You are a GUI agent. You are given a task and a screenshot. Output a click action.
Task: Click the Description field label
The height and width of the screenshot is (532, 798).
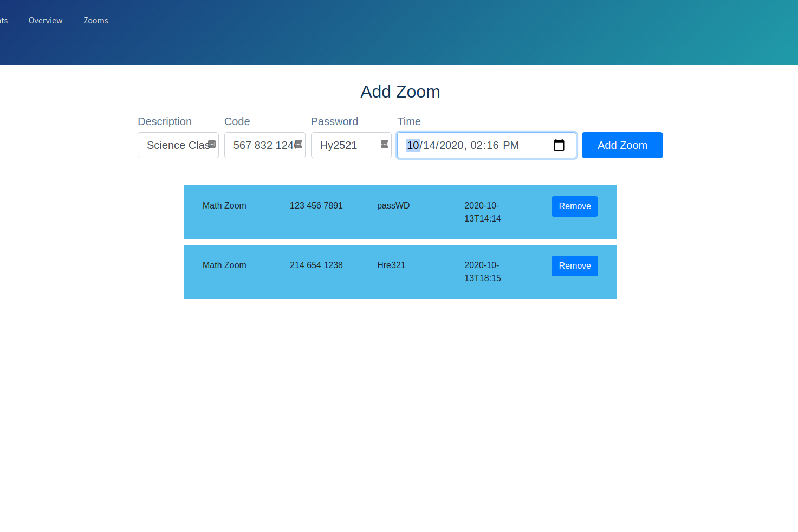[x=165, y=121]
